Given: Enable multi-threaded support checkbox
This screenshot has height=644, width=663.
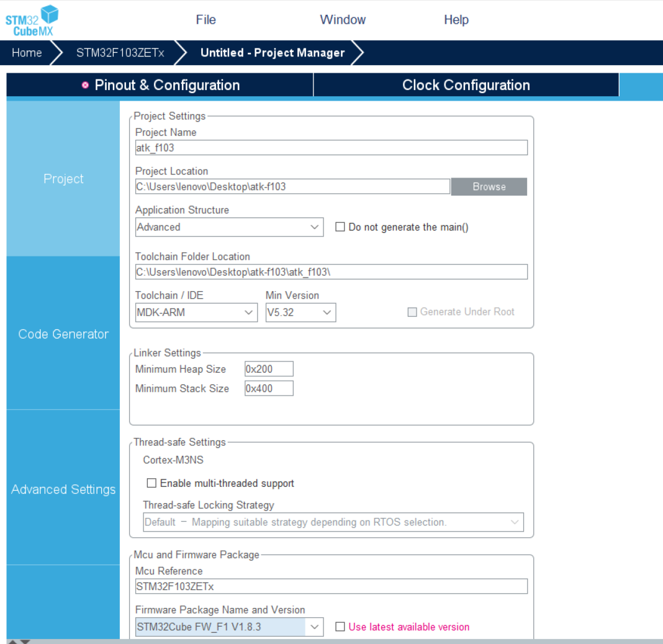Looking at the screenshot, I should [x=151, y=483].
